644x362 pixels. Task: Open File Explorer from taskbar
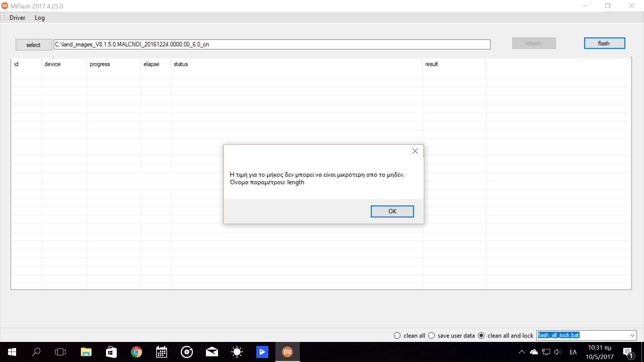coord(86,352)
